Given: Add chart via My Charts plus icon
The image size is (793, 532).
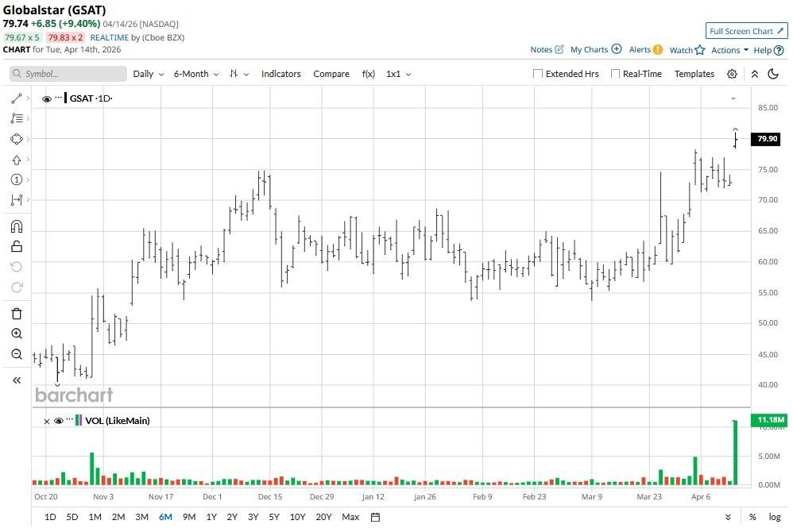Looking at the screenshot, I should (617, 49).
